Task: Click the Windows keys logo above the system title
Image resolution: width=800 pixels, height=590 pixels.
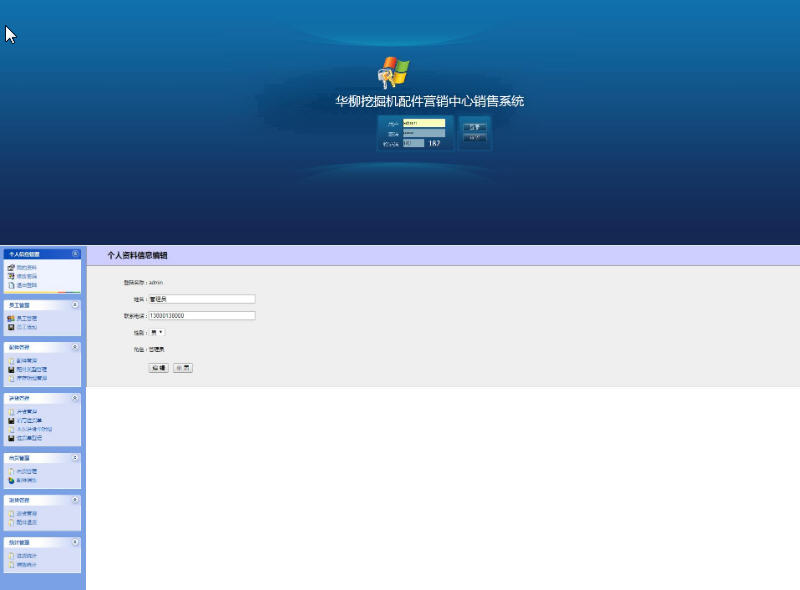Action: pos(393,72)
